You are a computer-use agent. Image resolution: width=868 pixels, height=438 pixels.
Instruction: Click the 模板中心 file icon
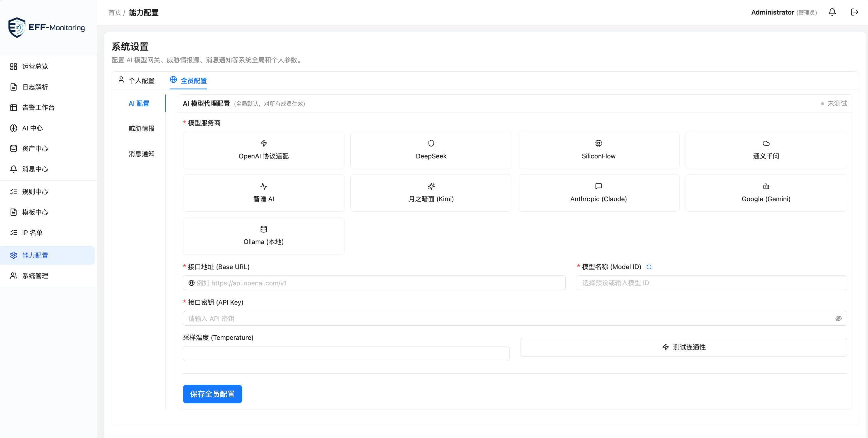click(x=13, y=212)
